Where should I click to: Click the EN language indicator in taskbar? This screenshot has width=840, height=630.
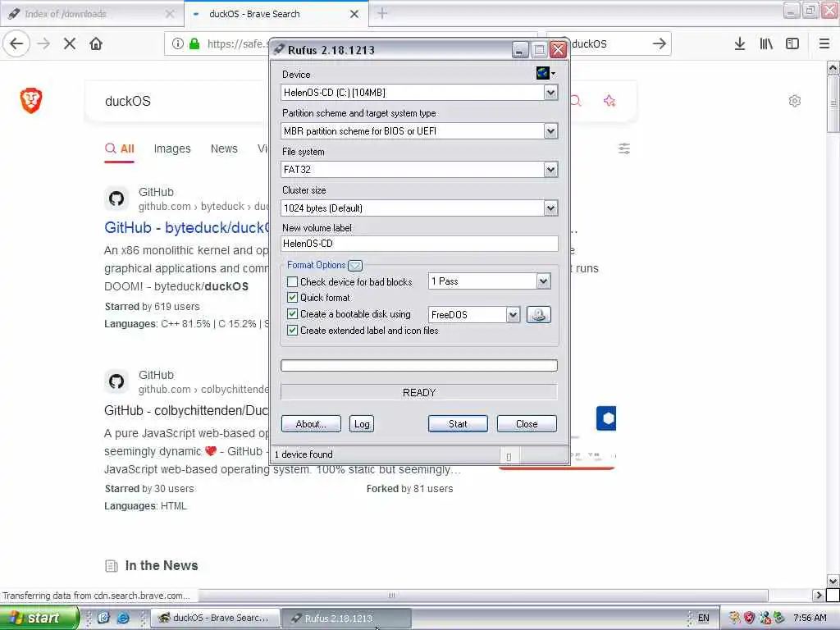[x=703, y=618]
